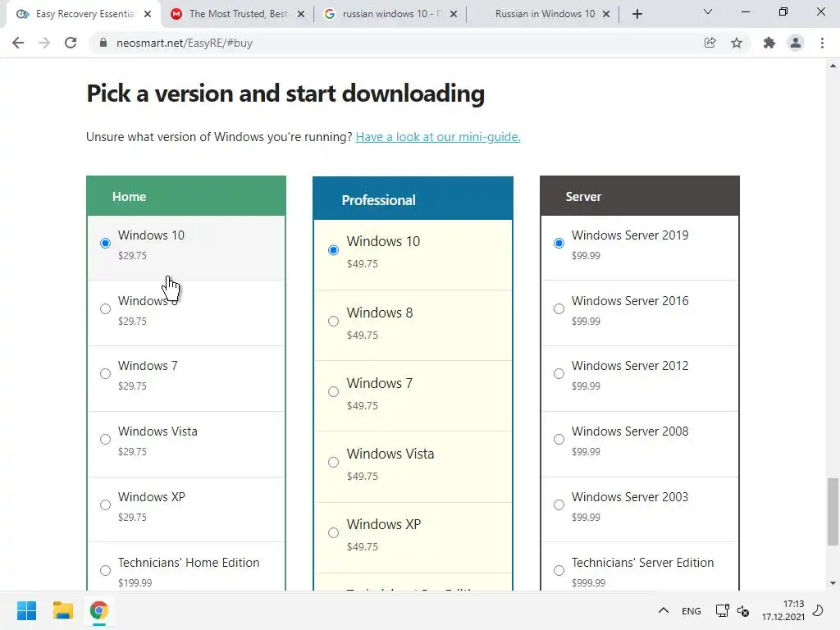This screenshot has width=840, height=630.
Task: Select Windows Server 2019 radio
Action: coord(559,243)
